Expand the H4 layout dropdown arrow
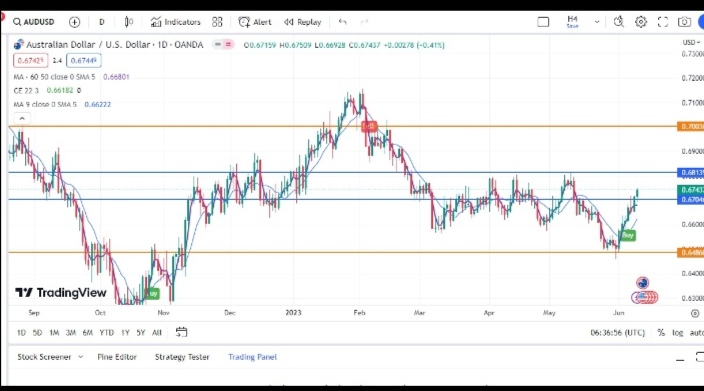Screen dimensions: 704x391 (x=597, y=22)
